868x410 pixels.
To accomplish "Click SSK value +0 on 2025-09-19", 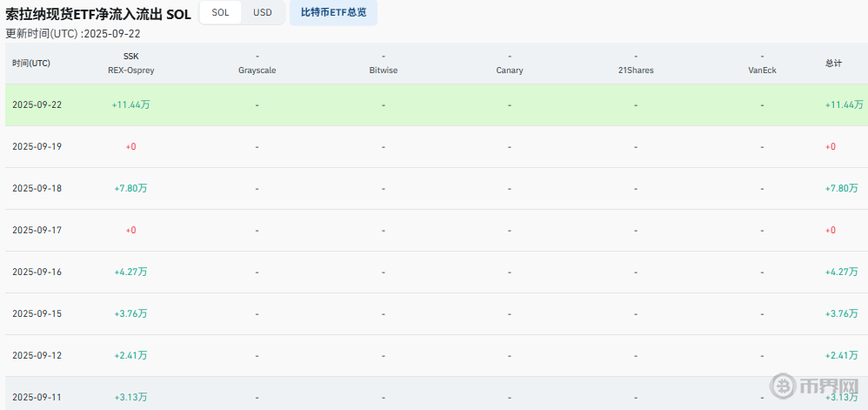I will coord(130,146).
